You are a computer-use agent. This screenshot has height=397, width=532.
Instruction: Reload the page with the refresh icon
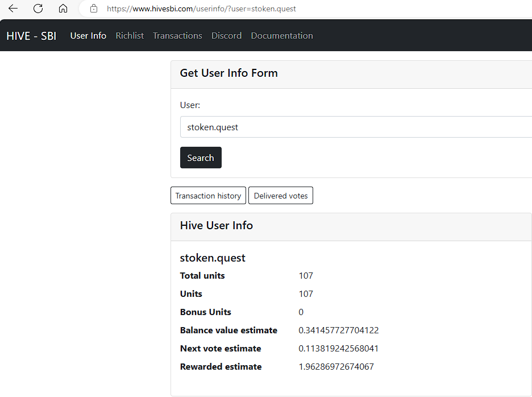[x=38, y=9]
